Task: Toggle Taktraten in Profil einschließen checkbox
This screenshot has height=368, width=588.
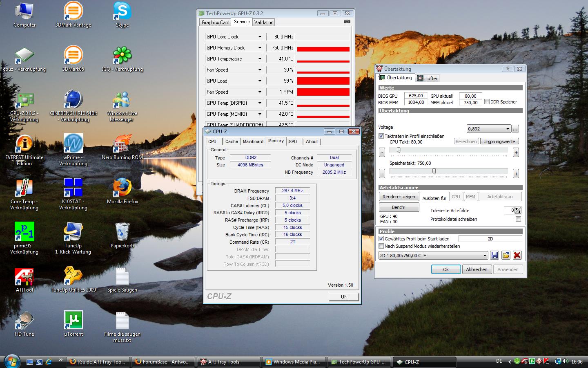Action: coord(381,136)
